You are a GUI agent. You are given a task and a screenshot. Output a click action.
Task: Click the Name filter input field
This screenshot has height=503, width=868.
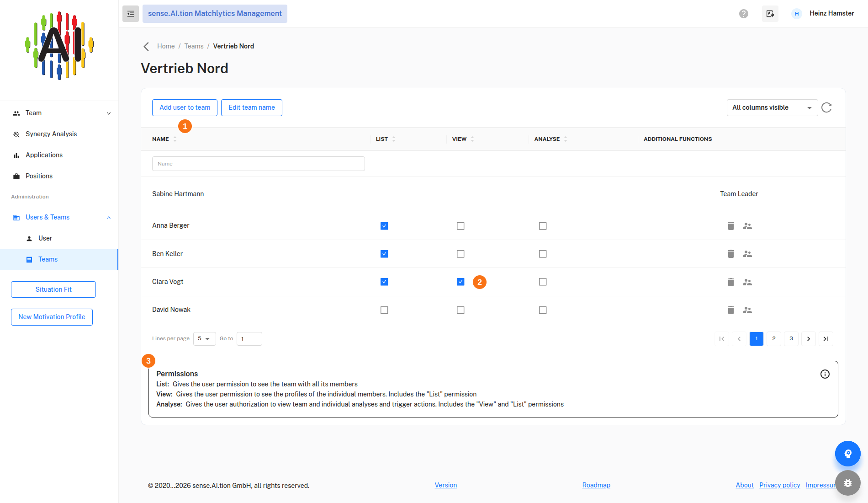[x=259, y=164]
